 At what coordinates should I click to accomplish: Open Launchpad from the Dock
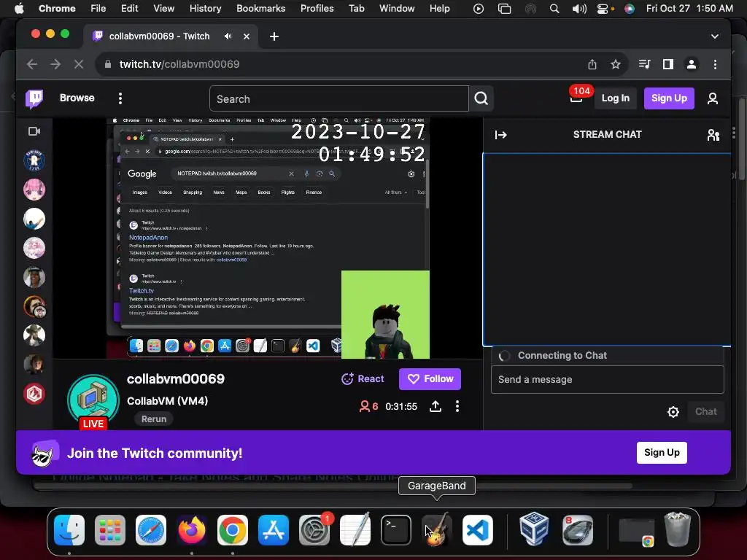(110, 530)
